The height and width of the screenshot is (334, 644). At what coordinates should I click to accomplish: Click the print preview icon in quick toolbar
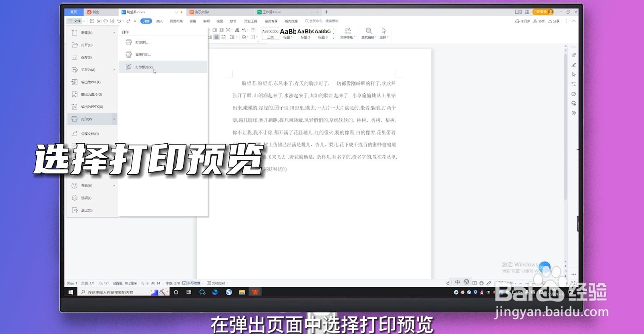(112, 21)
